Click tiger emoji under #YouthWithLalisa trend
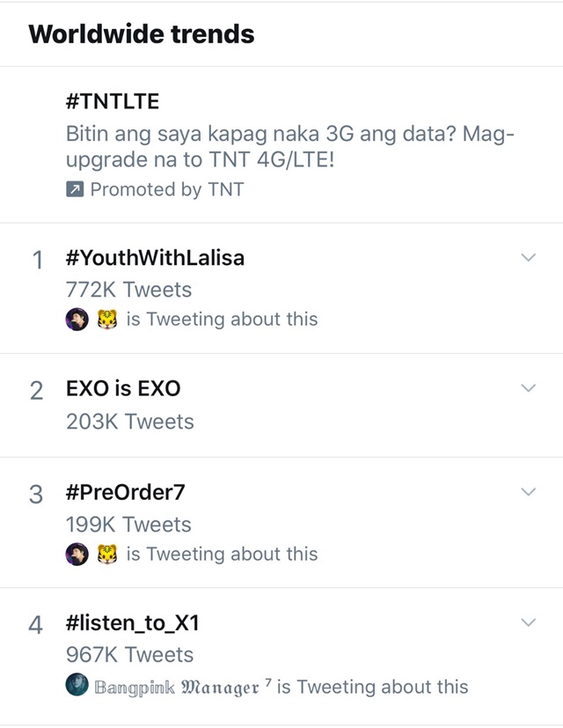Screen dimensions: 563x728 (x=107, y=320)
